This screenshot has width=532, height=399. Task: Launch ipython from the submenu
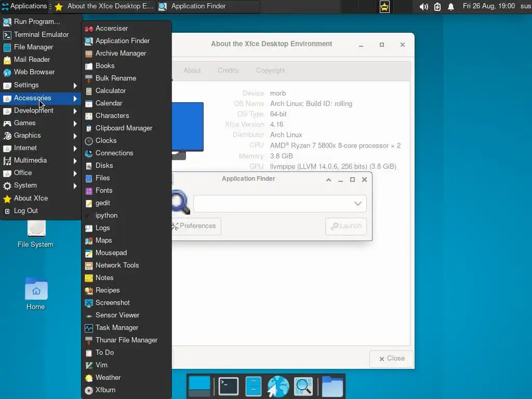click(x=126, y=216)
